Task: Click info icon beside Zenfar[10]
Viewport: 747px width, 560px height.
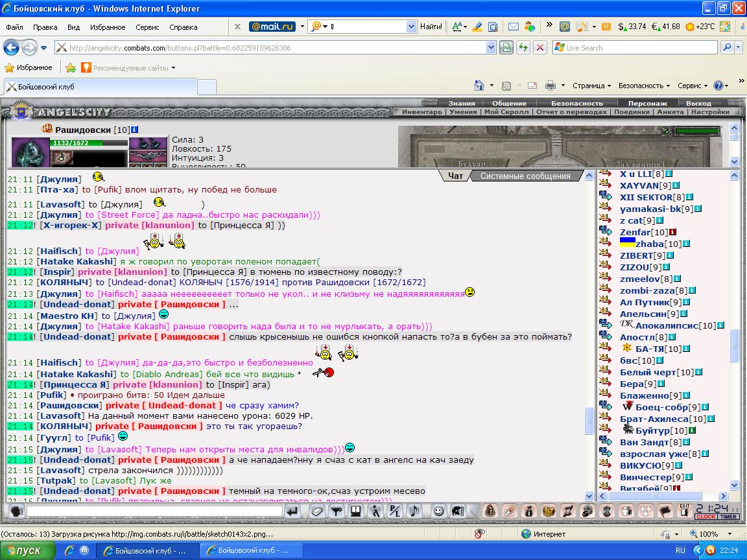Action: click(x=672, y=233)
